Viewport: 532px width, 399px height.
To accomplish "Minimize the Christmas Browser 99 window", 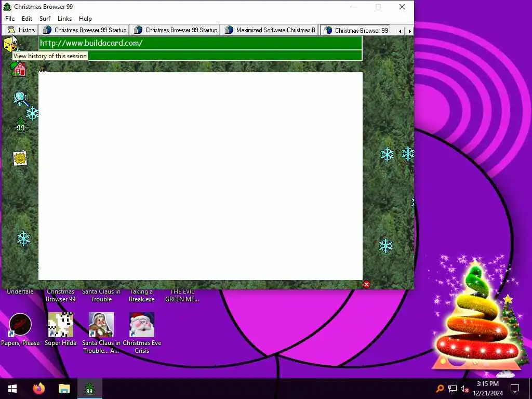I will click(x=355, y=7).
